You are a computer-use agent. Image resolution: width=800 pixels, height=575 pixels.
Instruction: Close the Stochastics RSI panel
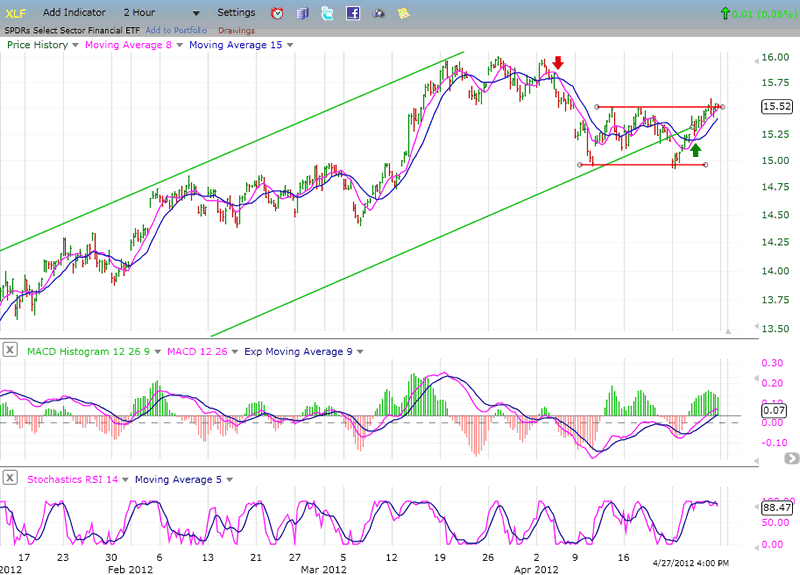click(x=9, y=479)
